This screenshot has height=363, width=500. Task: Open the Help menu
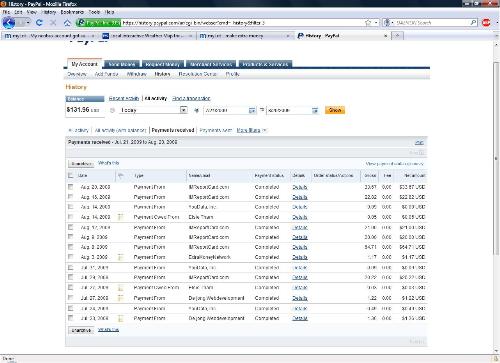point(110,12)
